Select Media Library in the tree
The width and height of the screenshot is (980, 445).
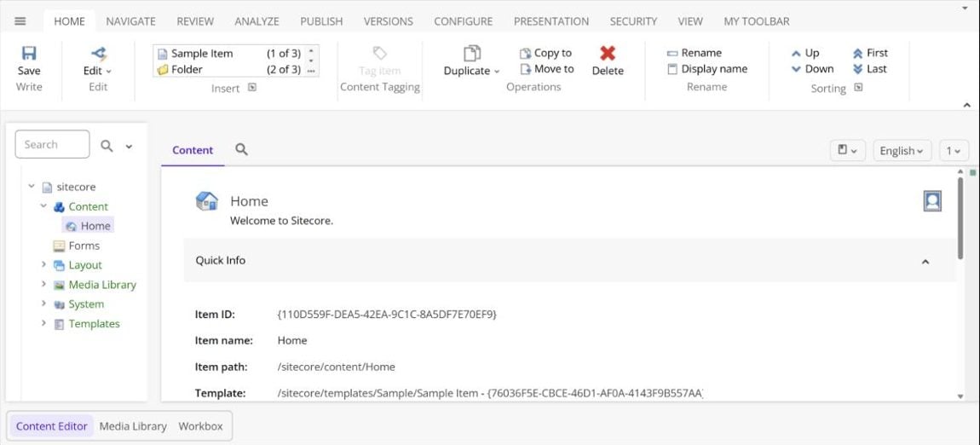[95, 285]
